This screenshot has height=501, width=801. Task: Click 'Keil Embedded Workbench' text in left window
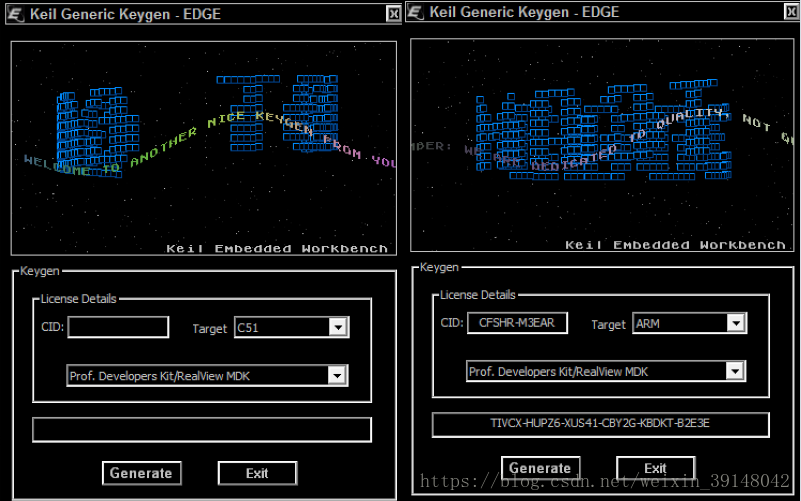tap(277, 249)
